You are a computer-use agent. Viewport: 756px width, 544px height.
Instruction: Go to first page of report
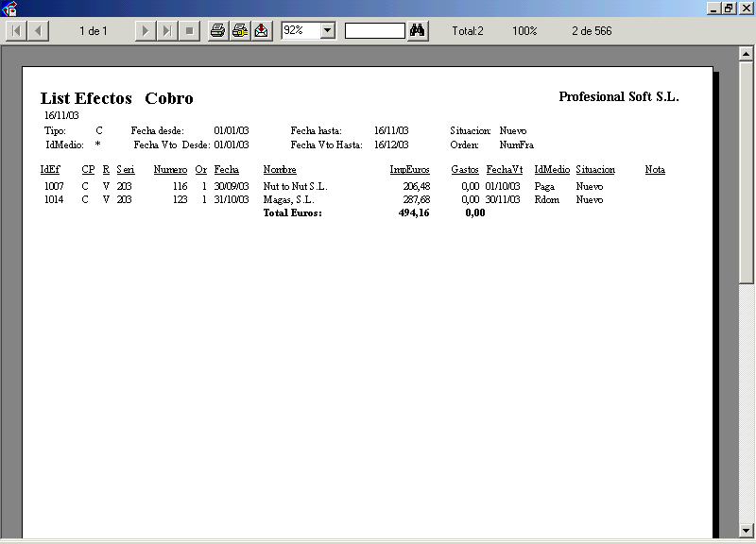click(17, 31)
